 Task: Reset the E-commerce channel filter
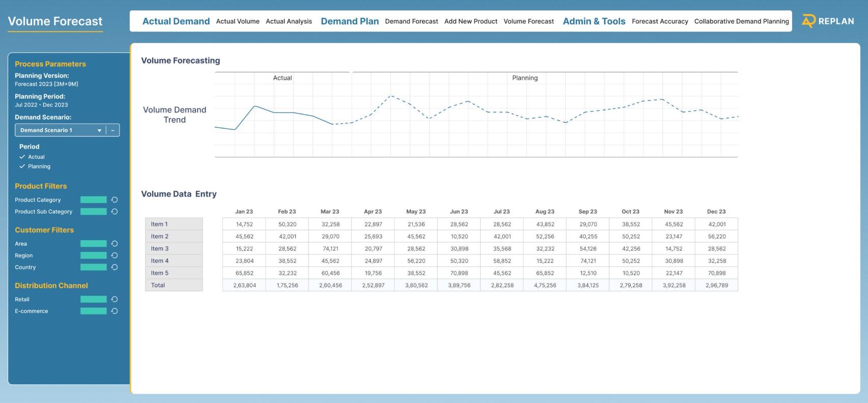click(x=115, y=311)
